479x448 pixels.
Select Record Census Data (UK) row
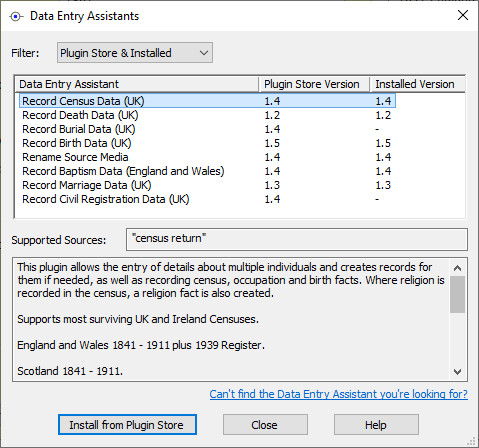(207, 101)
